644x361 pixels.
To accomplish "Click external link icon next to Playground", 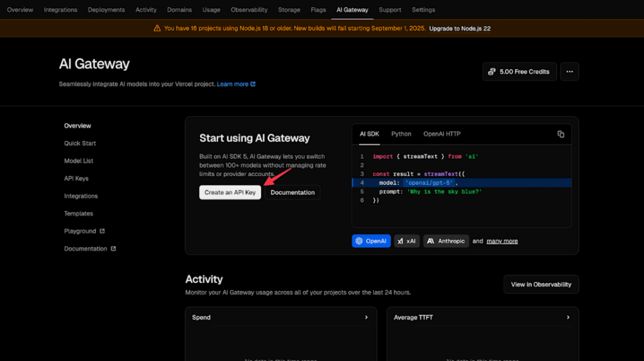I will (103, 231).
